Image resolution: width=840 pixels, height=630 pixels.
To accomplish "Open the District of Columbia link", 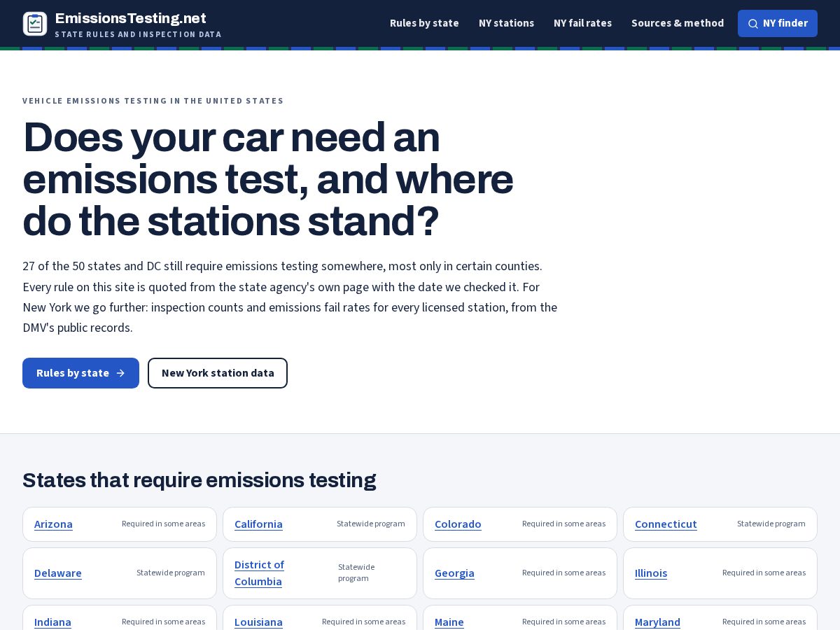I will pos(259,573).
